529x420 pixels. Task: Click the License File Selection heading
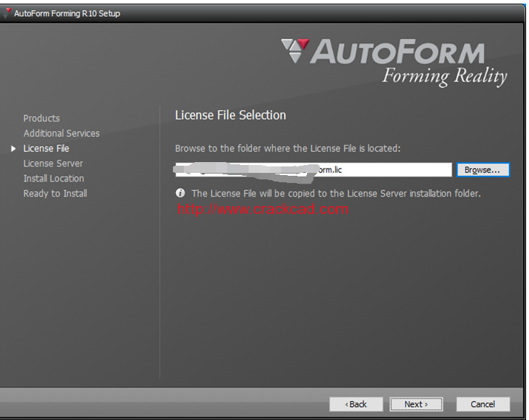tap(231, 115)
